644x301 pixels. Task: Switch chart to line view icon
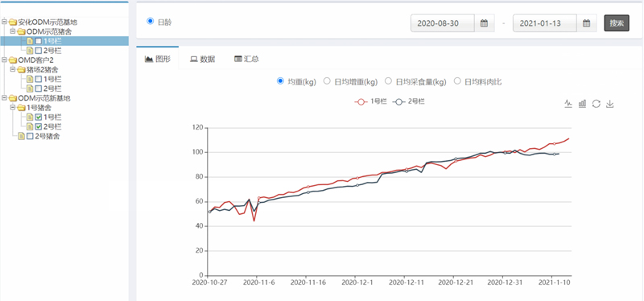568,104
